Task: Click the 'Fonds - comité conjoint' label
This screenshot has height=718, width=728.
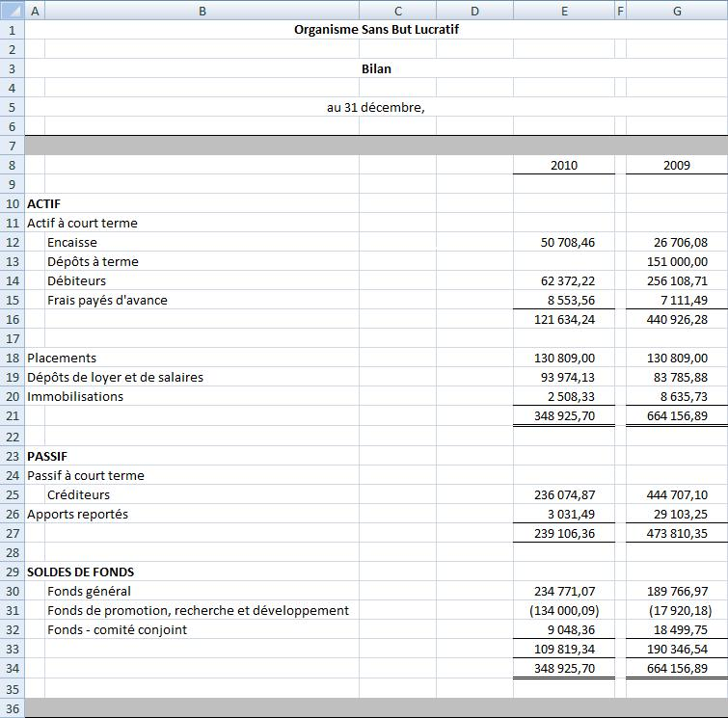Action: click(x=117, y=629)
